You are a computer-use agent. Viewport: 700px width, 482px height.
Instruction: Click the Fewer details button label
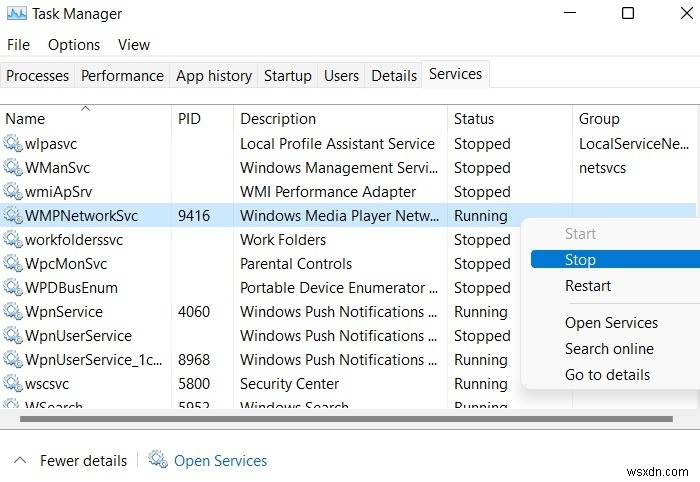83,460
